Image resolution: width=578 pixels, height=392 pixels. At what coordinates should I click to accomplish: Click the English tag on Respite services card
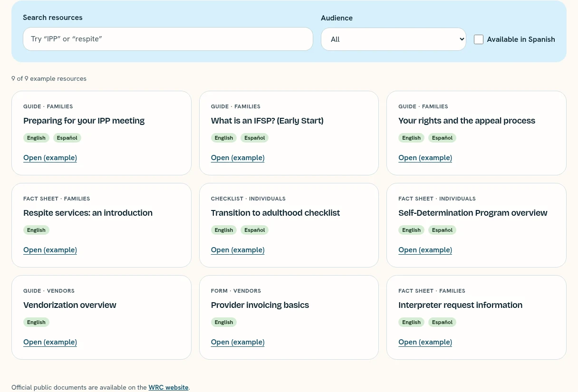[36, 230]
